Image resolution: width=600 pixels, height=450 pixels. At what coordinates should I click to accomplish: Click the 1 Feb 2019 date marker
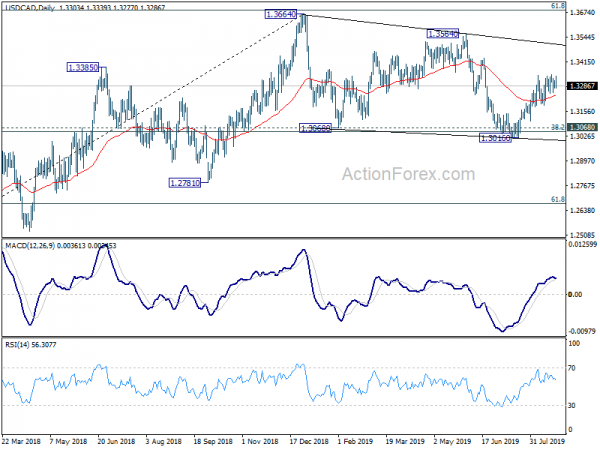(x=355, y=441)
